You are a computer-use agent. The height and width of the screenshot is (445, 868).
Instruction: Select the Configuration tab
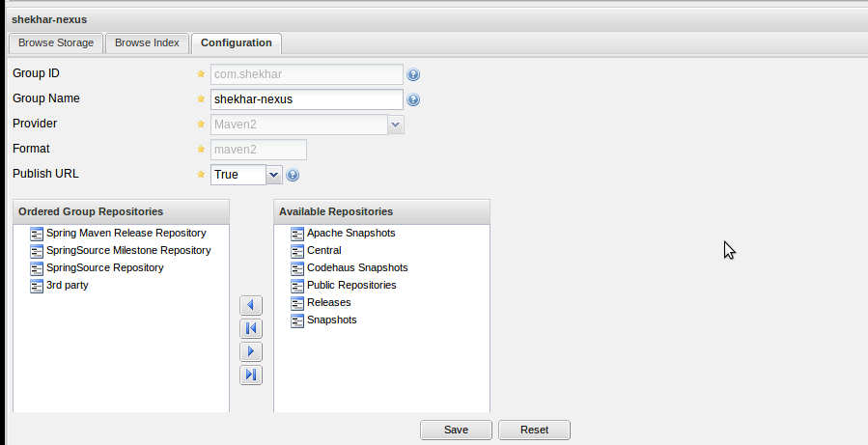click(236, 43)
